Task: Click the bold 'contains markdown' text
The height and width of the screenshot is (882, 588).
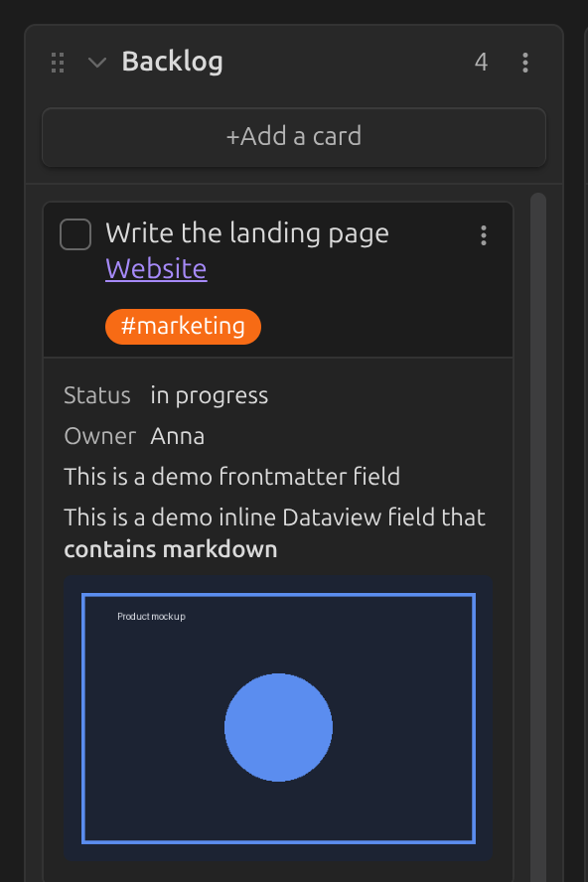Action: pyautogui.click(x=171, y=549)
